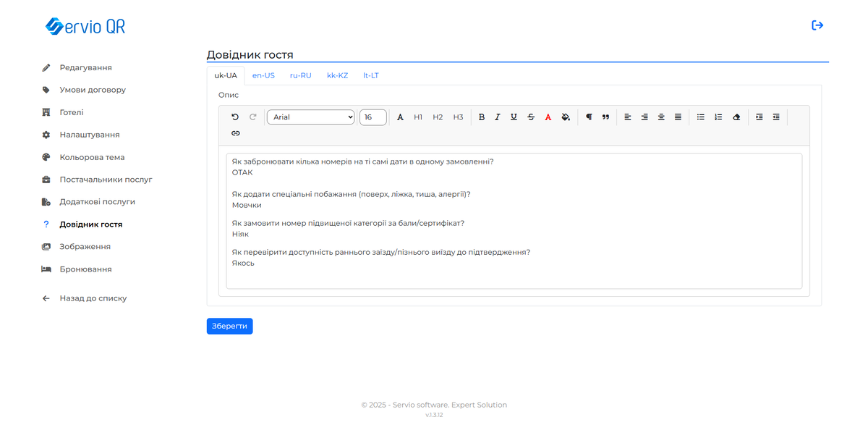Click the undo arrow in editor toolbar
Screen dimensions: 868x425
pyautogui.click(x=235, y=117)
